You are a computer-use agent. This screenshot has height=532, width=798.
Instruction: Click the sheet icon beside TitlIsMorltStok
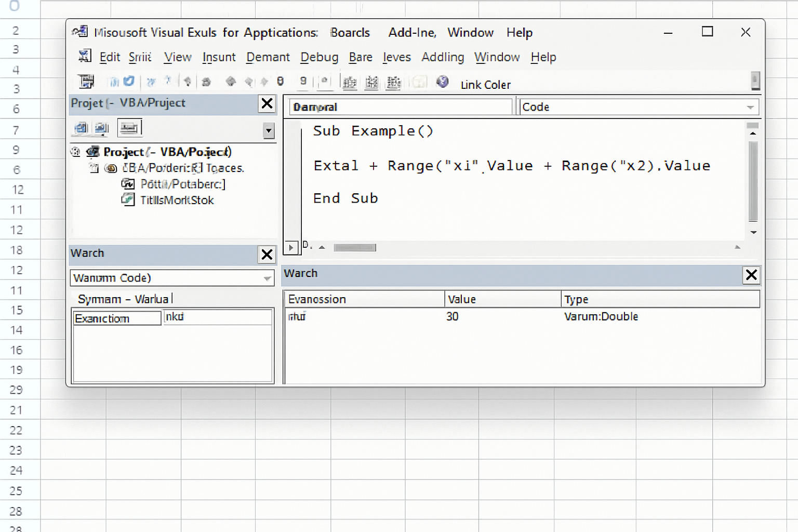pos(128,199)
